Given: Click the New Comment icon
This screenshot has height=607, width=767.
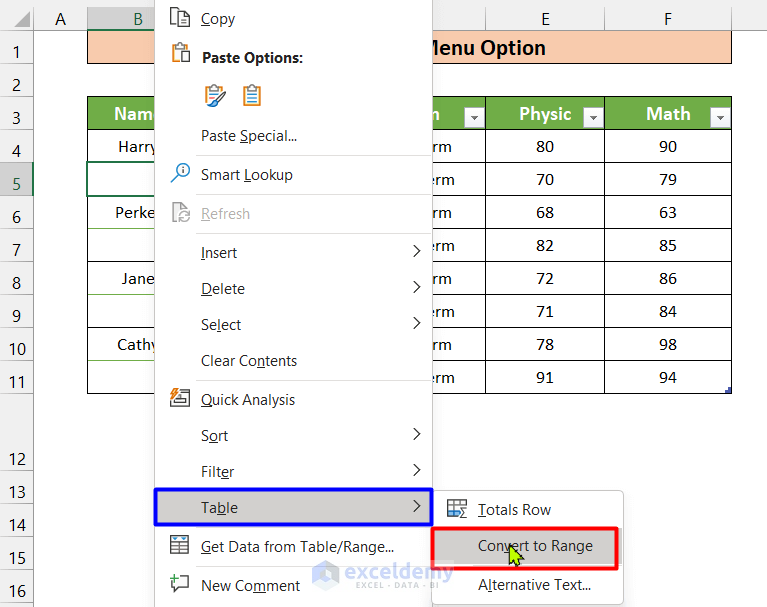Looking at the screenshot, I should [x=180, y=584].
